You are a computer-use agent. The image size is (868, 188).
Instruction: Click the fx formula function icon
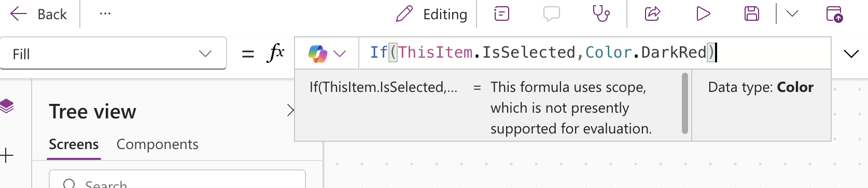coord(276,53)
